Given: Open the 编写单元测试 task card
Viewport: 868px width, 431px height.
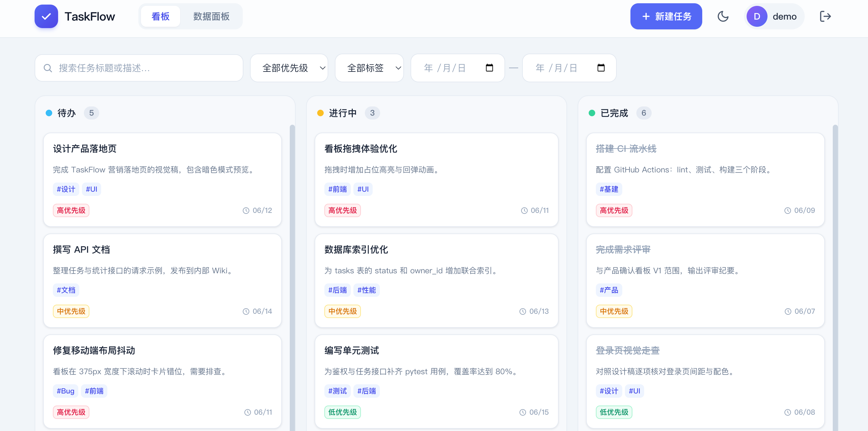Looking at the screenshot, I should pos(436,381).
